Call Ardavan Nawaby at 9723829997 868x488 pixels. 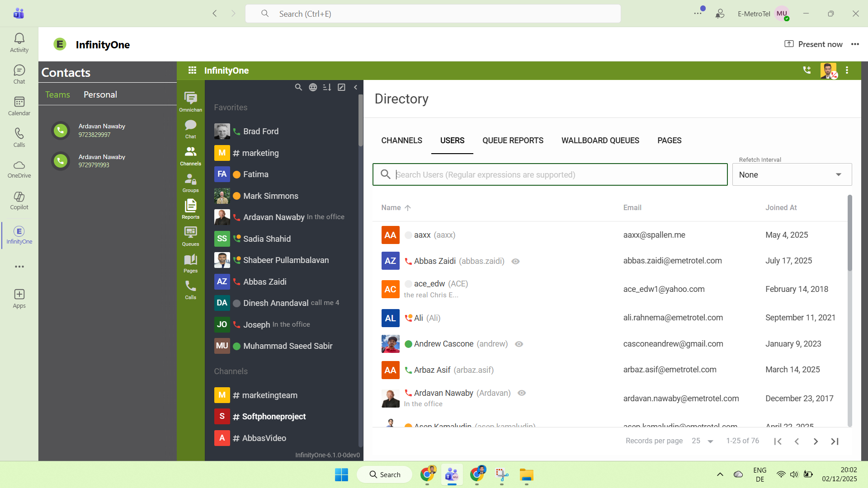click(x=61, y=131)
